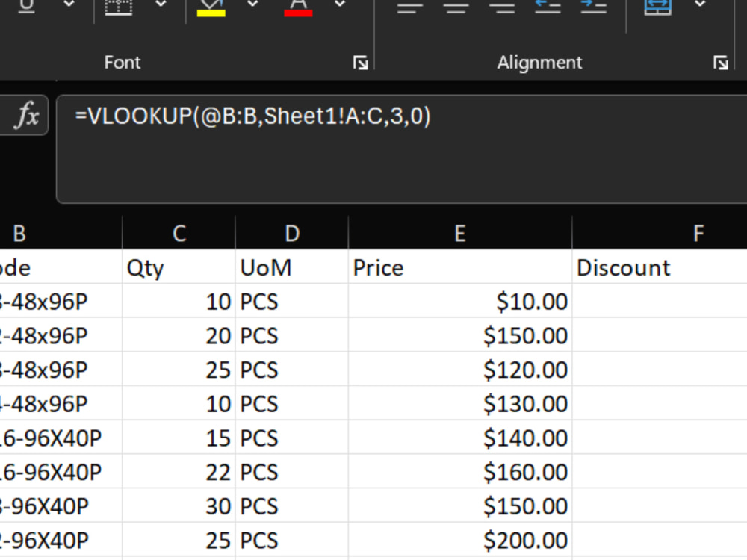Select quantity cell 20
The height and width of the screenshot is (560, 747).
pyautogui.click(x=179, y=336)
